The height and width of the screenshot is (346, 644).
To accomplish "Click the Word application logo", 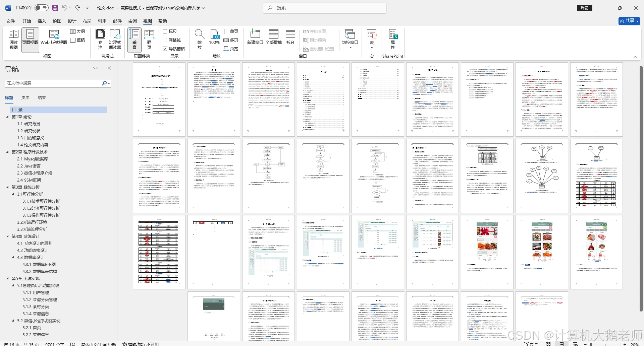I will pyautogui.click(x=8, y=8).
